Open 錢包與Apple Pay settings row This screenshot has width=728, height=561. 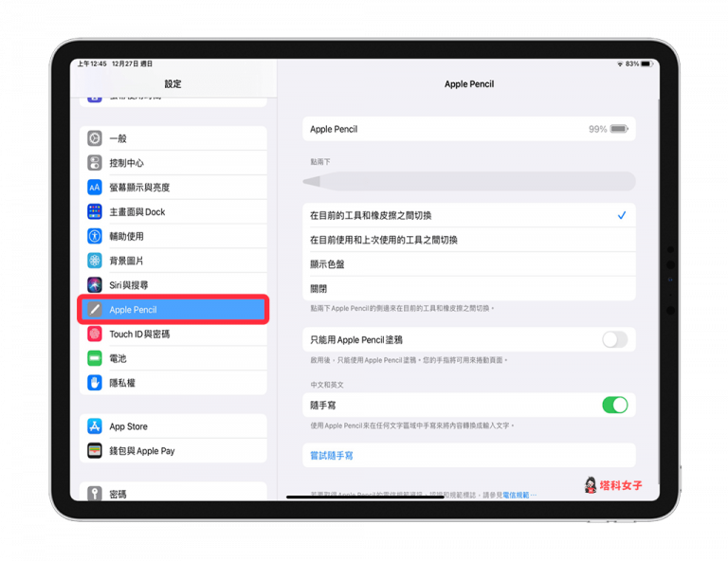point(173,451)
